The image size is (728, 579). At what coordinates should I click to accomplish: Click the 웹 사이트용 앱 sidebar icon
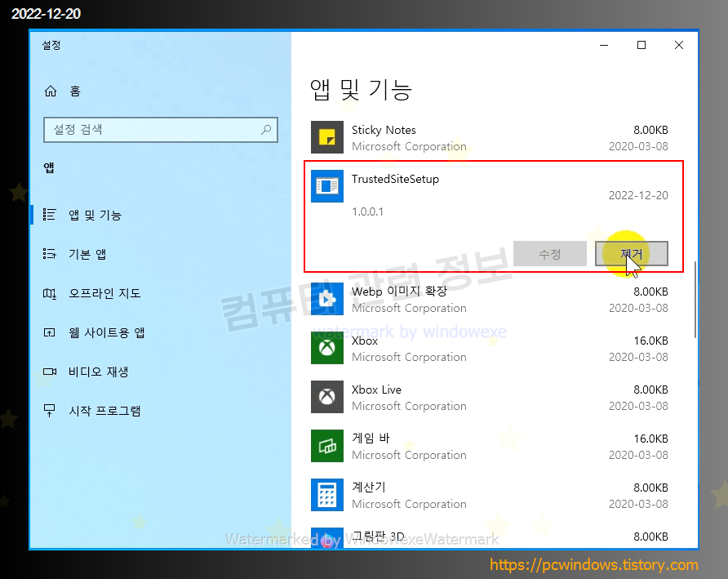(x=49, y=332)
